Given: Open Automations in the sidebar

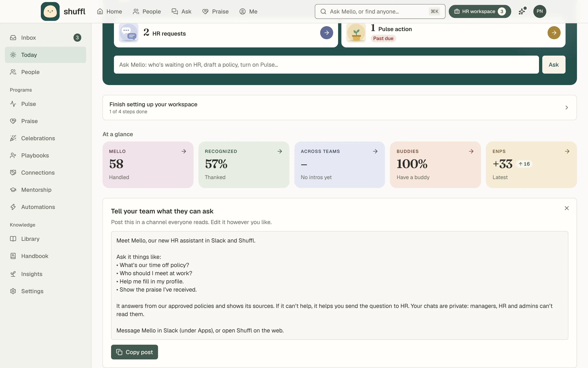Looking at the screenshot, I should pyautogui.click(x=46, y=207).
